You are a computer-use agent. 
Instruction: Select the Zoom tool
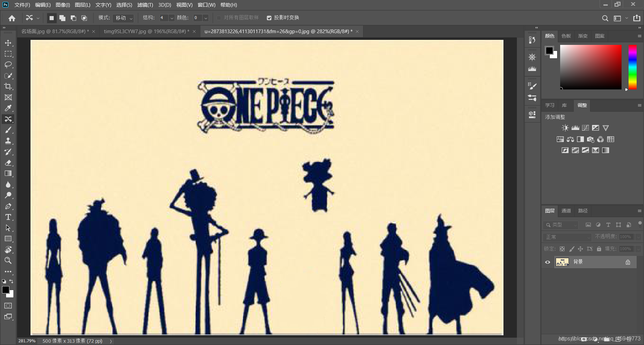tap(8, 261)
